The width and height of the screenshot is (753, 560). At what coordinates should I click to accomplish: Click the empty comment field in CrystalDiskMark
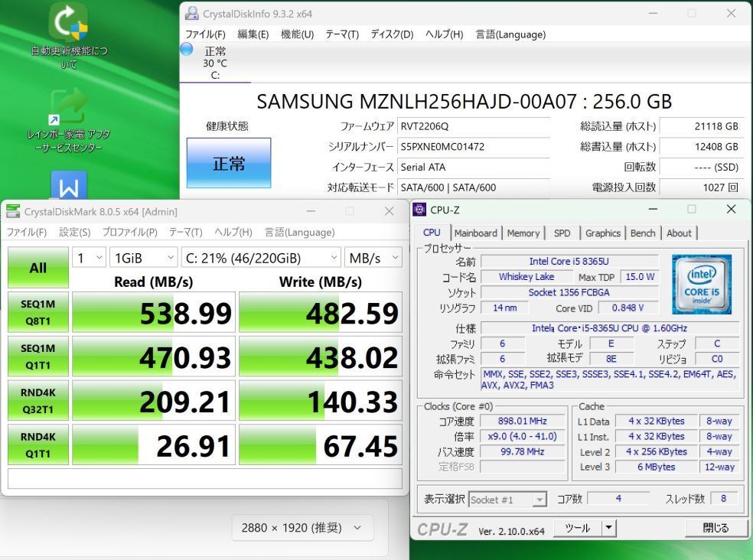click(205, 478)
